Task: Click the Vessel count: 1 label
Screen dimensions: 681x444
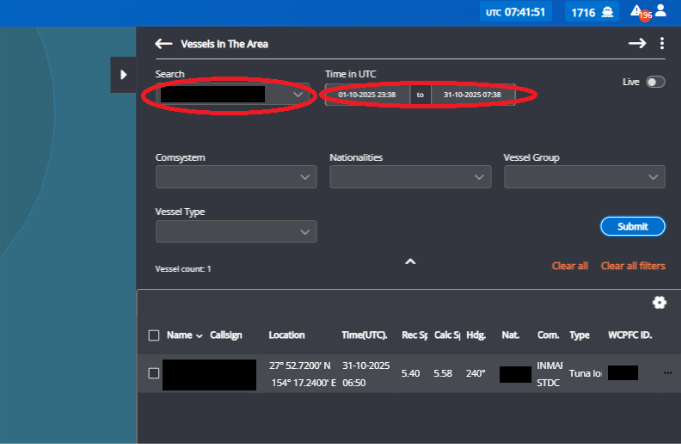Action: [x=183, y=269]
